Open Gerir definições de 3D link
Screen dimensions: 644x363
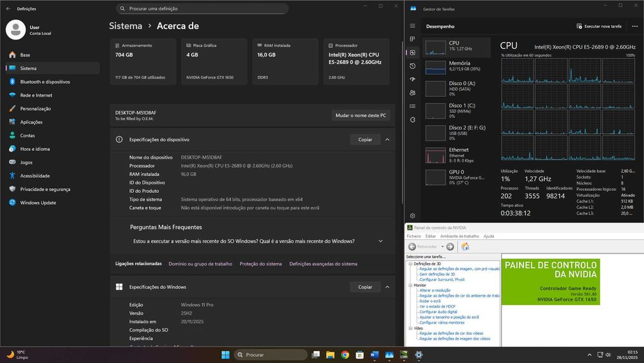coord(437,274)
